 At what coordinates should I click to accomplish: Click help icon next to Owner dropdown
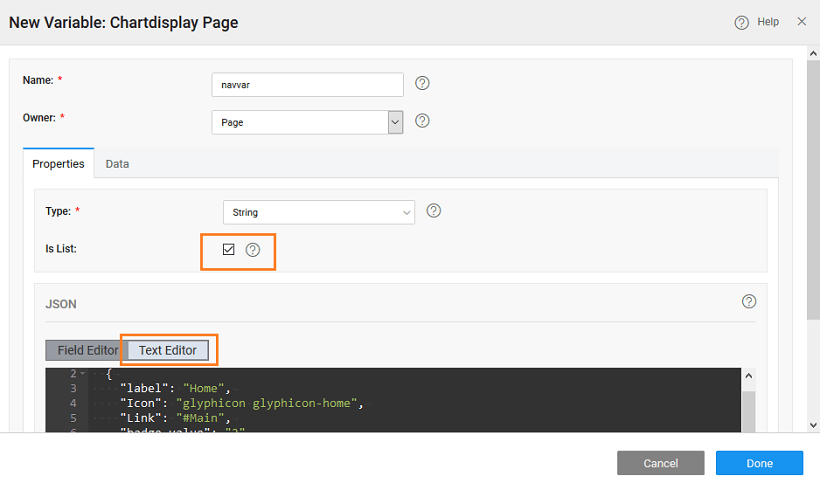(x=422, y=121)
